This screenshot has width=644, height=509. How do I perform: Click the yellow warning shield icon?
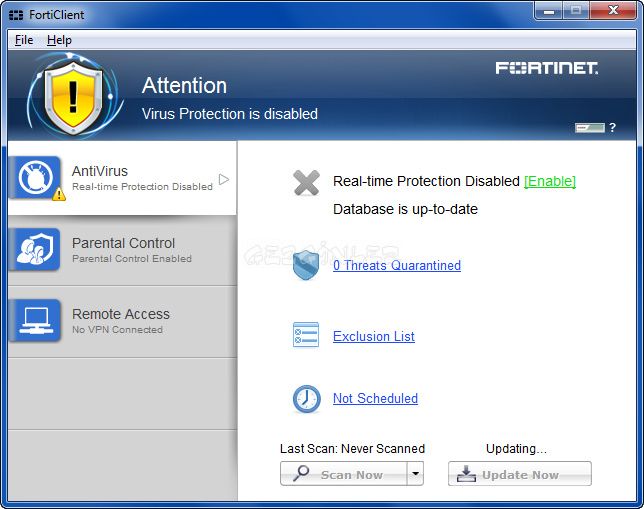[73, 97]
